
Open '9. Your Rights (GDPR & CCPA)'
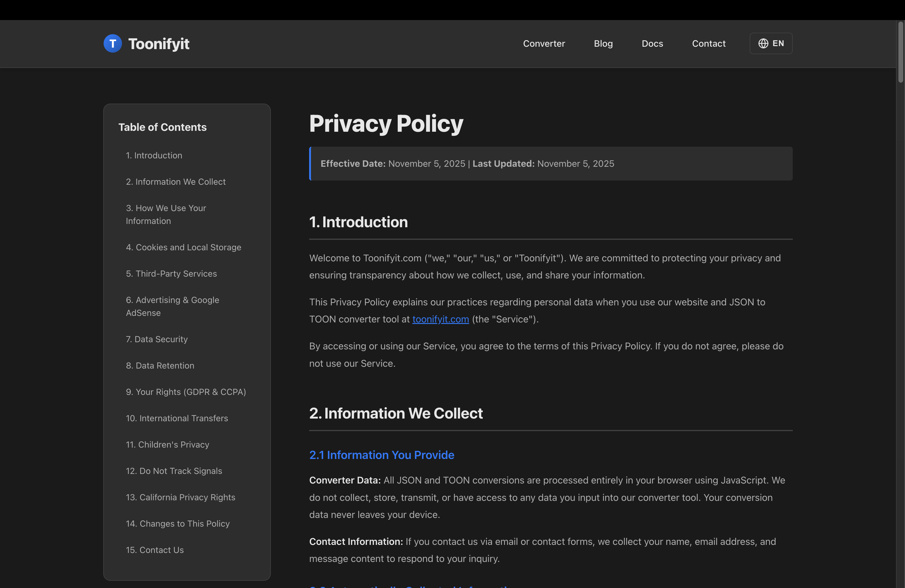186,392
